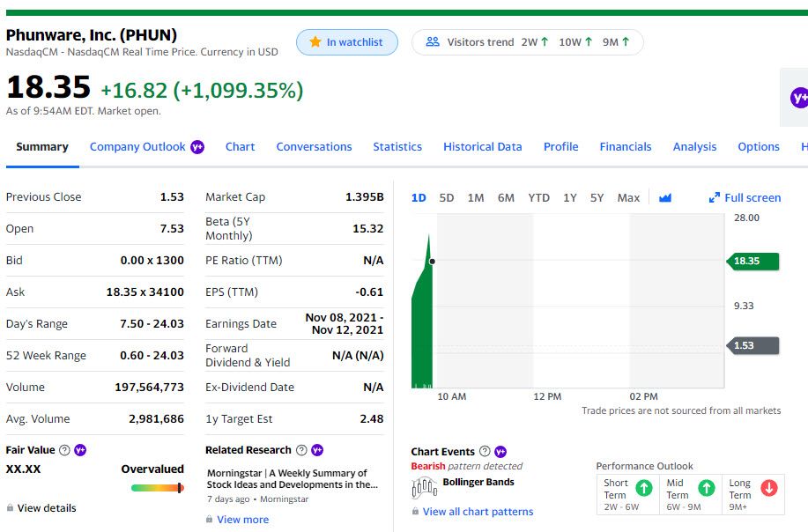Click the Mid Term green up arrow

pos(707,488)
